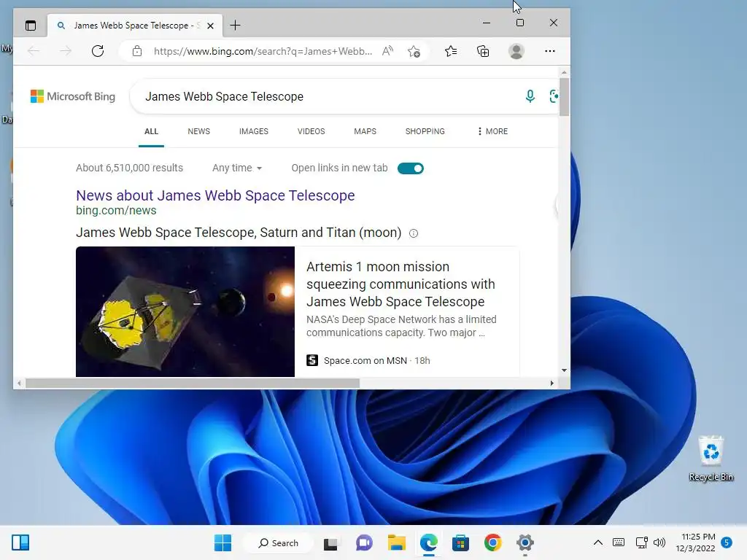Click the Space.com on MSN source
Image resolution: width=747 pixels, height=560 pixels.
[x=365, y=360]
